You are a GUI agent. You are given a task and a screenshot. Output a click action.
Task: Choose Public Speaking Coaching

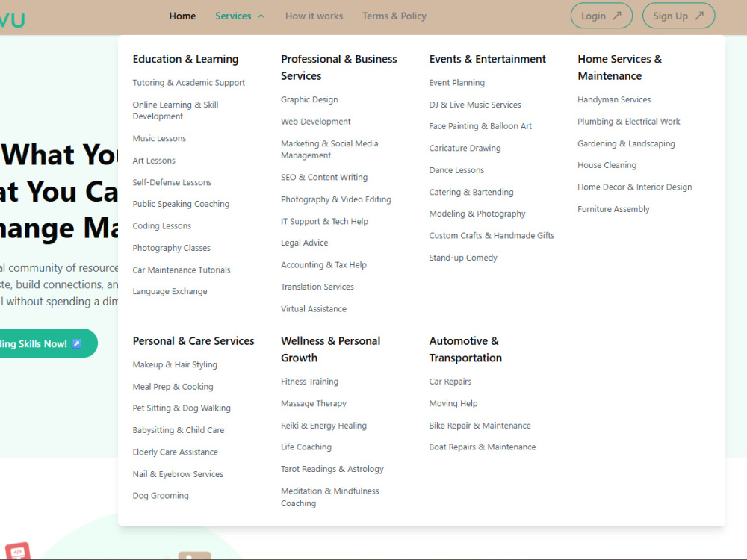[181, 204]
